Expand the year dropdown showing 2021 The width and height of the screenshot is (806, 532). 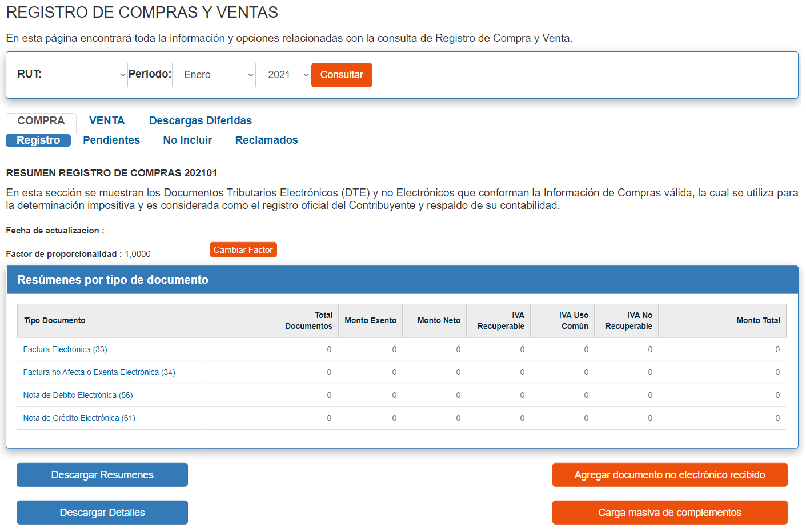tap(283, 75)
